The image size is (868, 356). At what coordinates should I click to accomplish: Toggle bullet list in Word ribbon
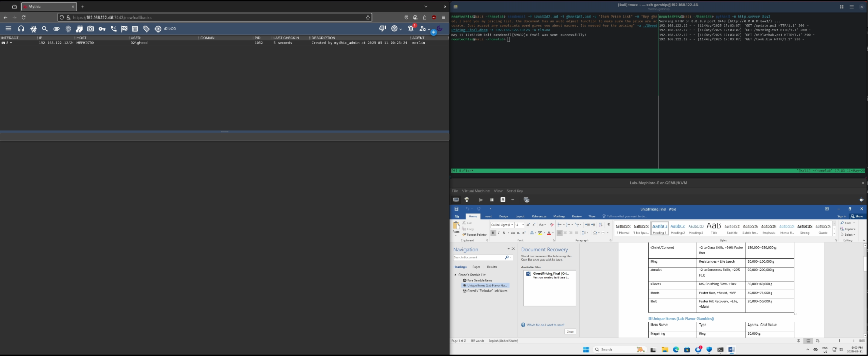[x=560, y=225]
